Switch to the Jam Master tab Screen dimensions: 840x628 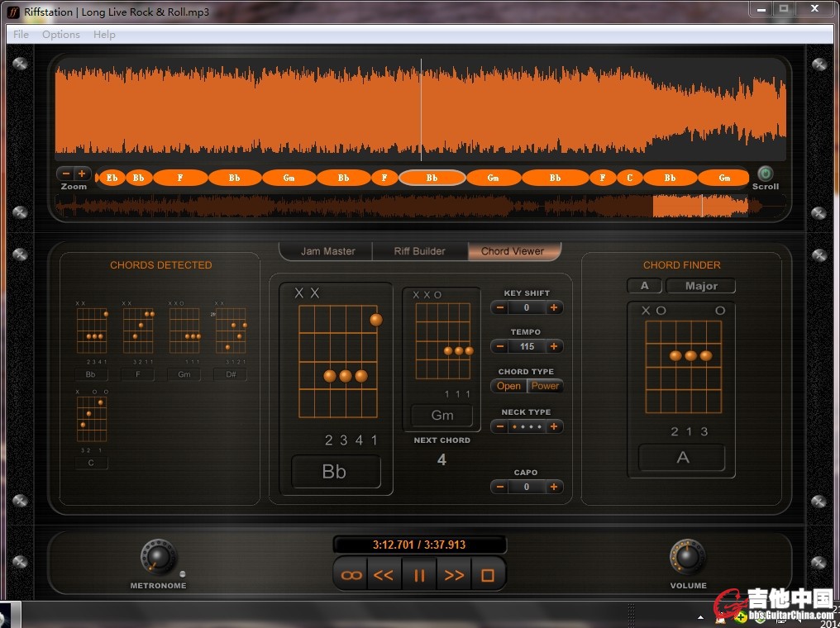(x=327, y=251)
